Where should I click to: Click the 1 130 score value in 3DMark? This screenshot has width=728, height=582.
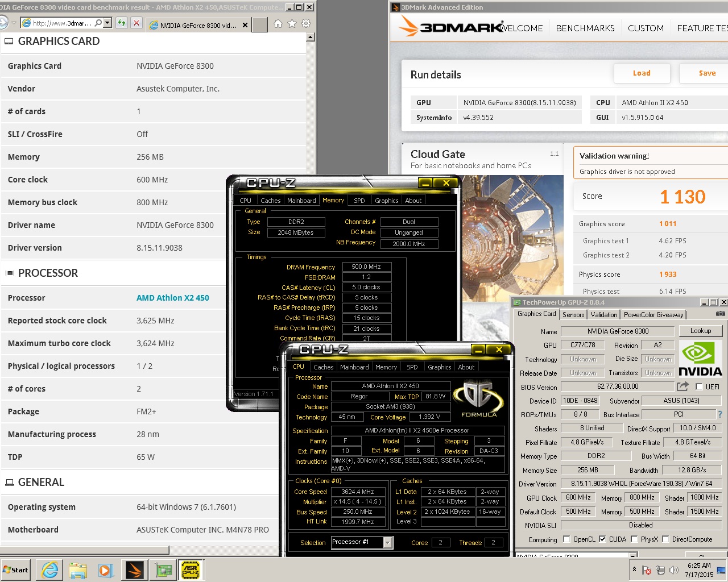pos(682,197)
